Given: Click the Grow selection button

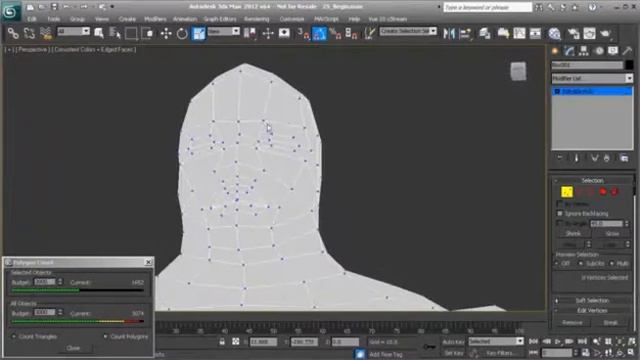Looking at the screenshot, I should [612, 233].
